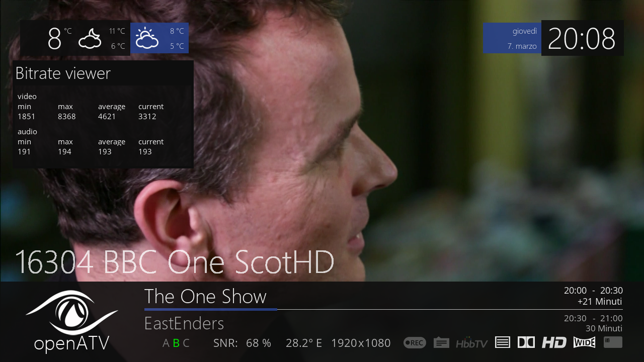Click the sunny cloud forecast icon
This screenshot has width=644, height=362.
click(x=147, y=38)
